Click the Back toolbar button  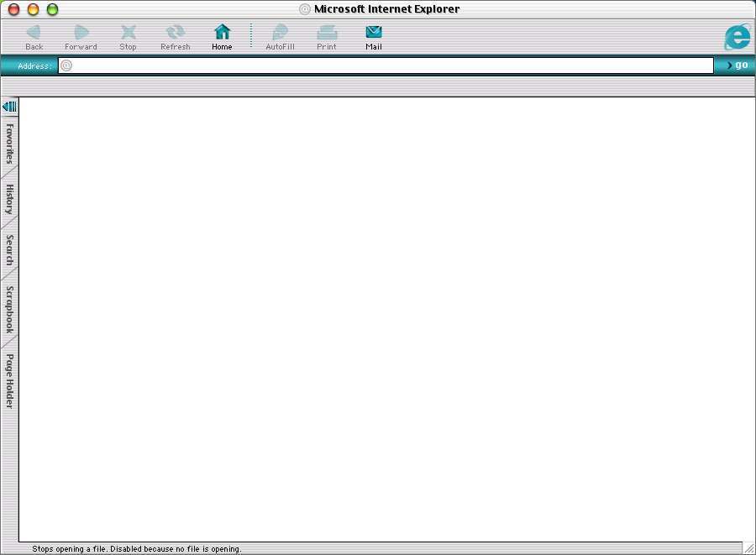(x=34, y=37)
